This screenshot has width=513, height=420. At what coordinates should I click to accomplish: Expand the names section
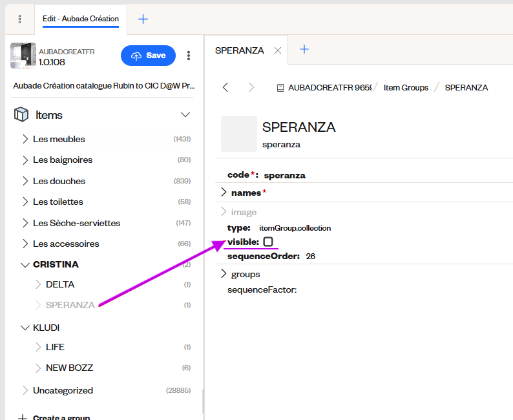(x=224, y=193)
